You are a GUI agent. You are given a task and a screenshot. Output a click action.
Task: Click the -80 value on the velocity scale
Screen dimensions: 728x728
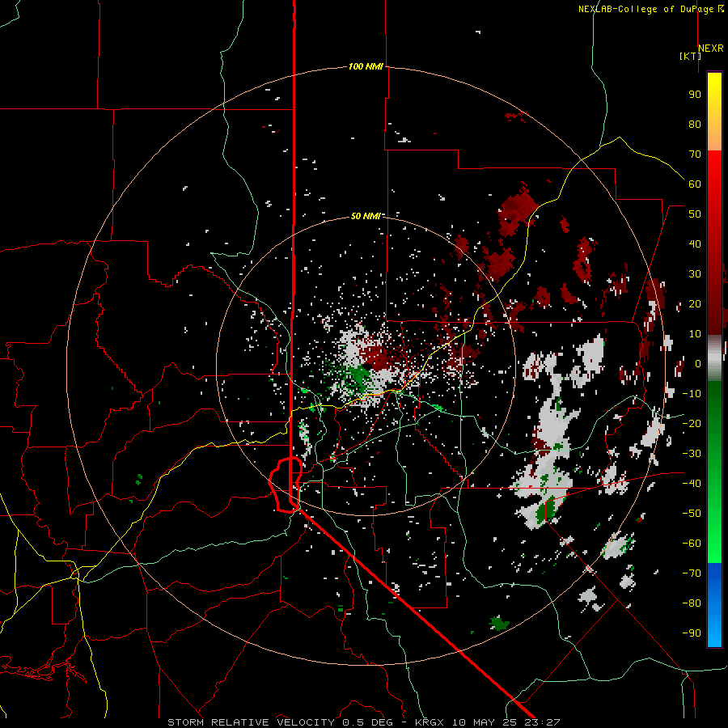(x=692, y=603)
